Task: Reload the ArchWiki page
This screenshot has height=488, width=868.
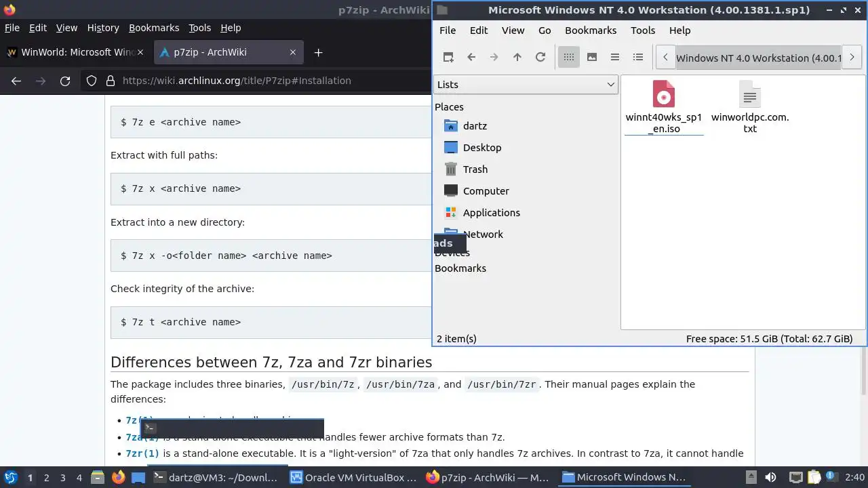Action: tap(65, 81)
